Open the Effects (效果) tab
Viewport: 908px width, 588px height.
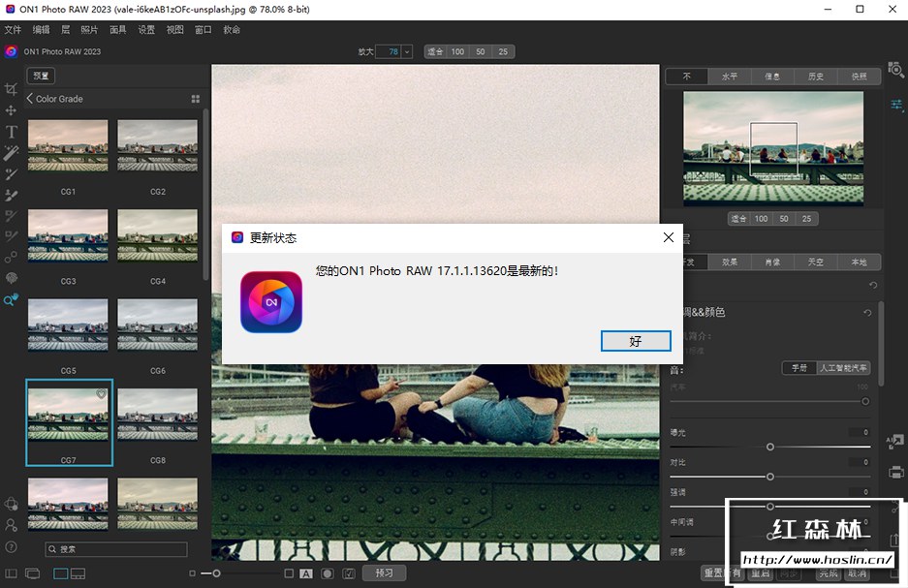[730, 263]
